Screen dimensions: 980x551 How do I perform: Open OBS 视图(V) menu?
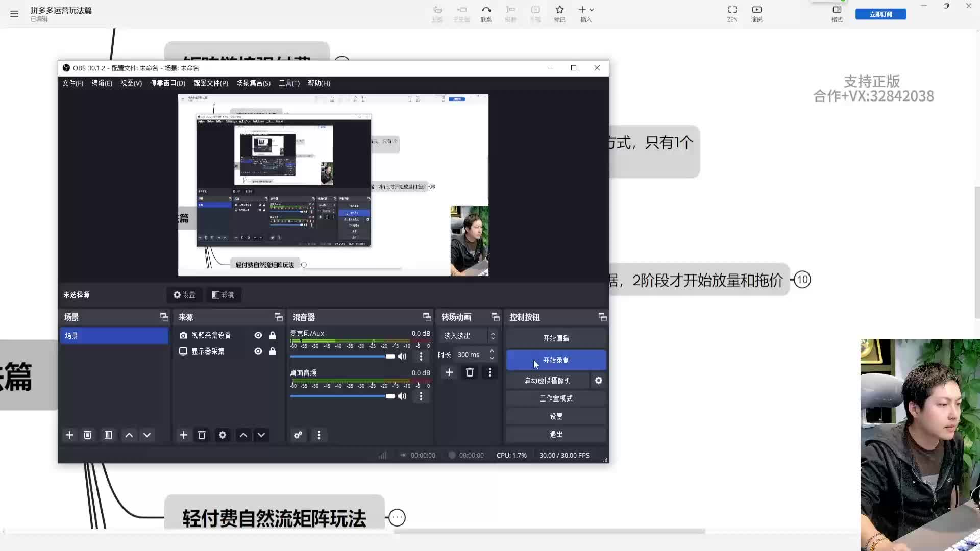pos(131,83)
